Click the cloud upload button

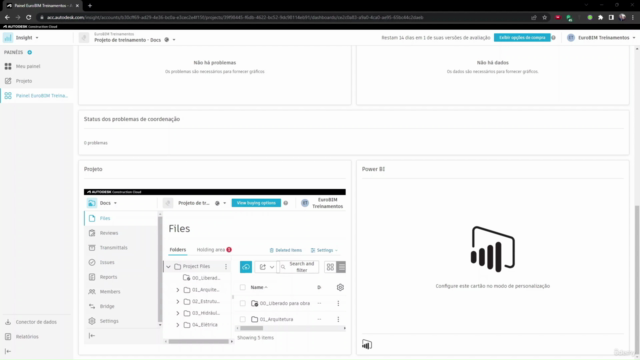246,267
